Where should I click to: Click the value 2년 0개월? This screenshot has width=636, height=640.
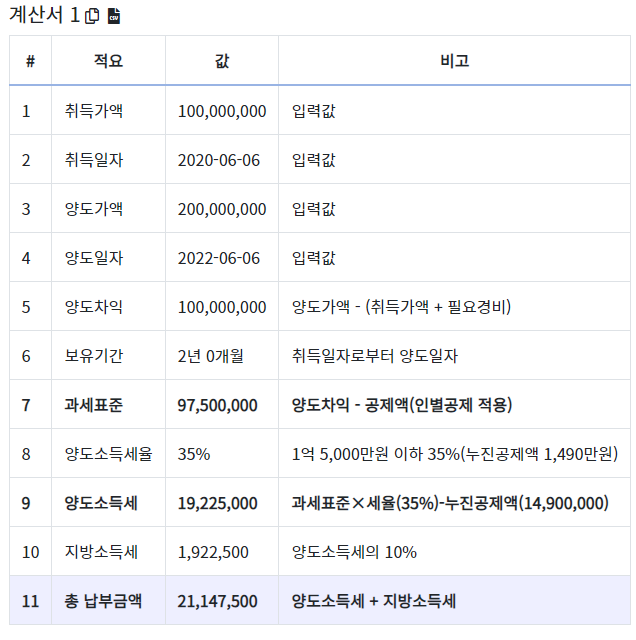[211, 356]
